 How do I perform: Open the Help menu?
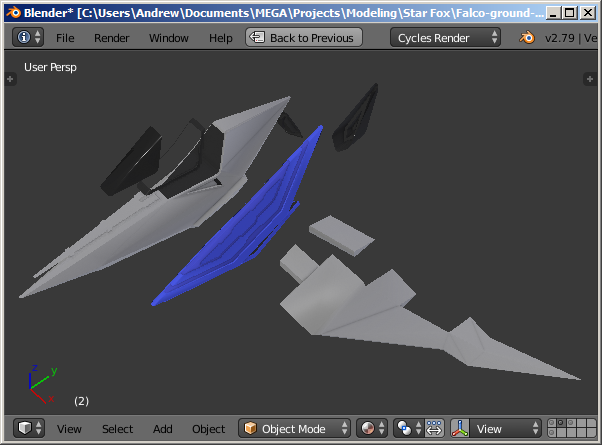pos(220,38)
